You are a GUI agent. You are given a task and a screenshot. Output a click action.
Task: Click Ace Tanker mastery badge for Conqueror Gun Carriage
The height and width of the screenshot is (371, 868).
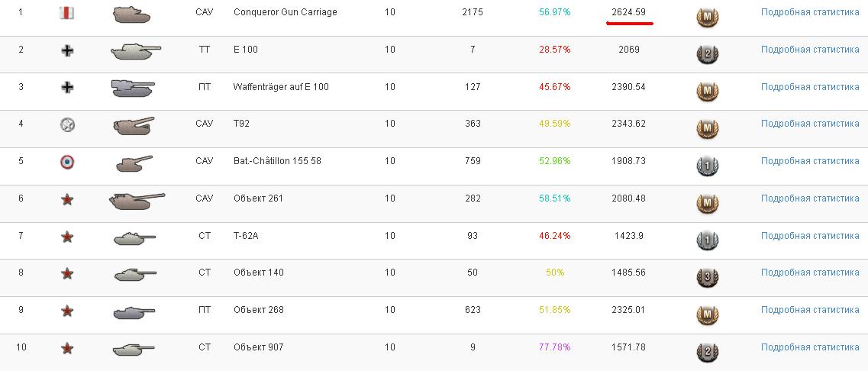point(707,18)
